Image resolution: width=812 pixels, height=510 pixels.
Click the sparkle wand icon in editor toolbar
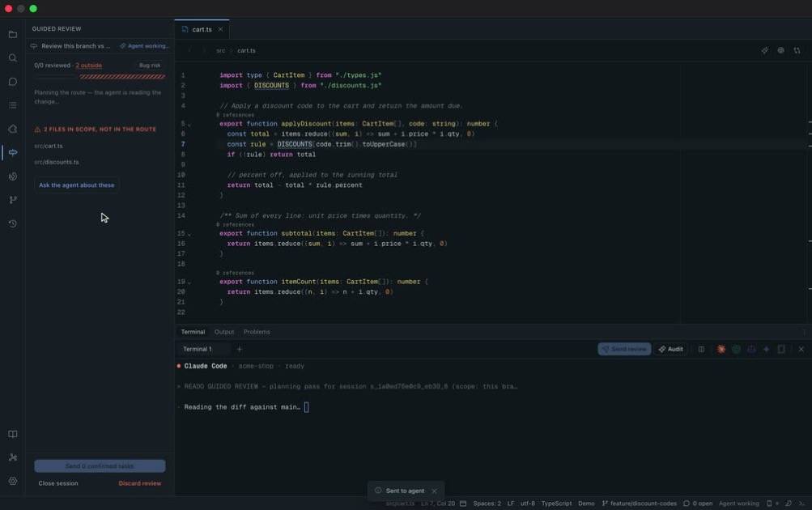click(765, 50)
